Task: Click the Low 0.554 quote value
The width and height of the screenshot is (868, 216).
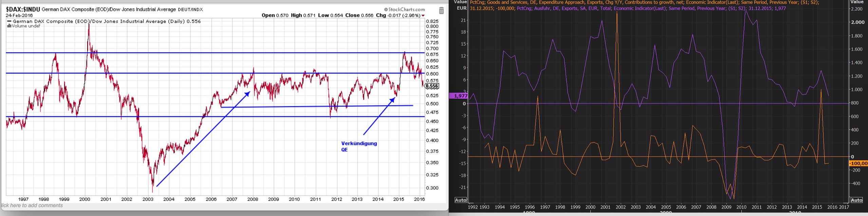Action: click(330, 15)
